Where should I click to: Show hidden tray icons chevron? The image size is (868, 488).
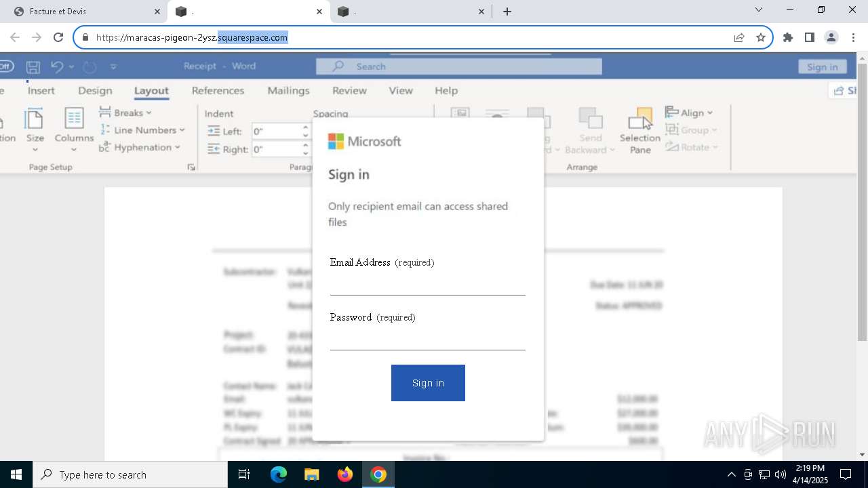[x=731, y=474]
